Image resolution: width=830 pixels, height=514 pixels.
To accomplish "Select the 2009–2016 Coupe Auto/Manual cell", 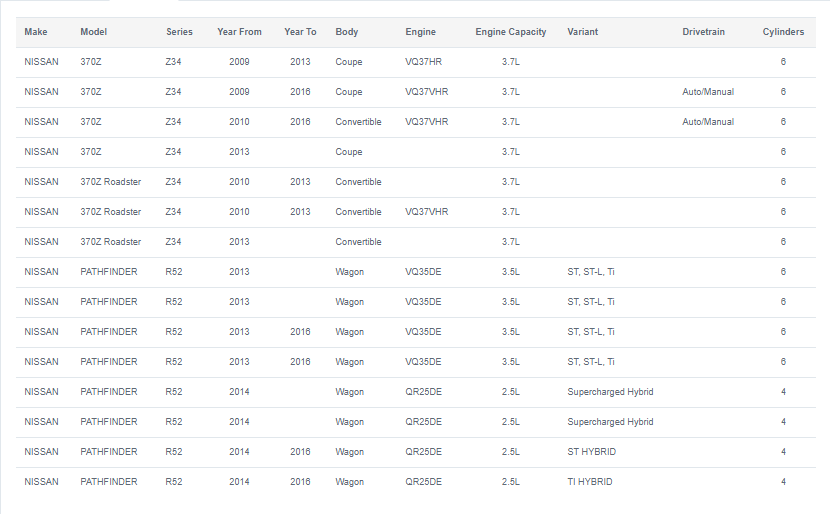I will (x=708, y=92).
